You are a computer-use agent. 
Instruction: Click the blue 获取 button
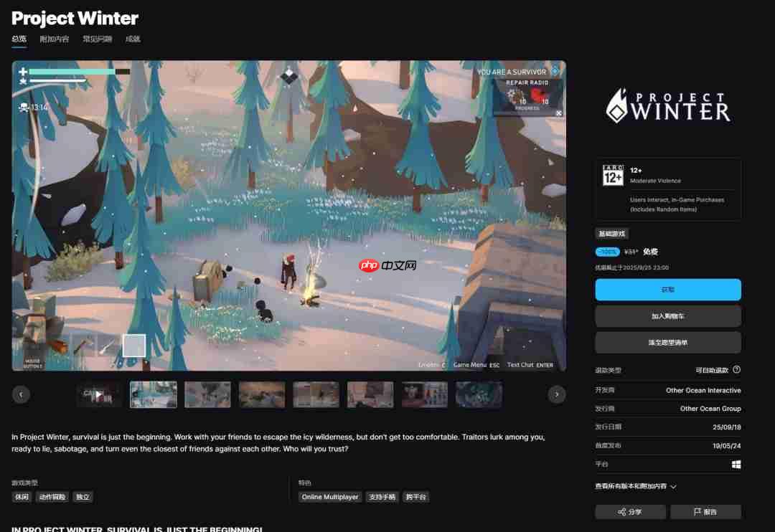pos(667,290)
